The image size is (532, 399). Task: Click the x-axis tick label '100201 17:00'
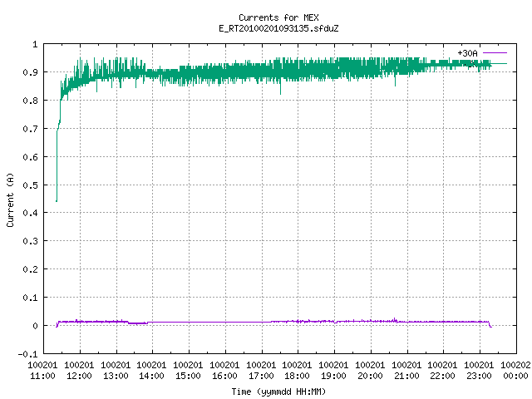261,371
